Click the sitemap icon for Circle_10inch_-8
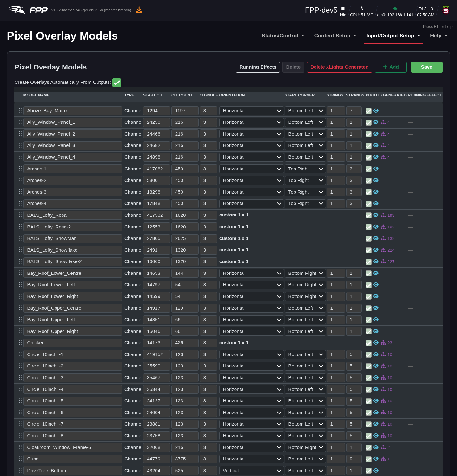 pos(383,436)
